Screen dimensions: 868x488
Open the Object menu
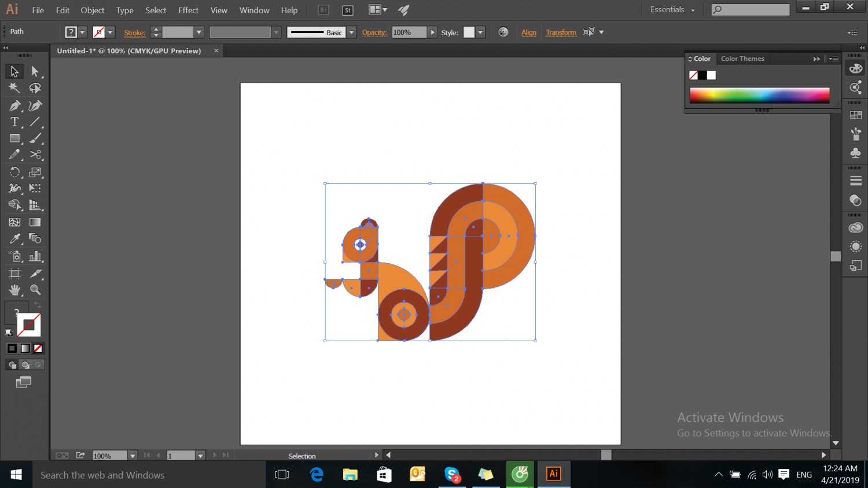[93, 10]
